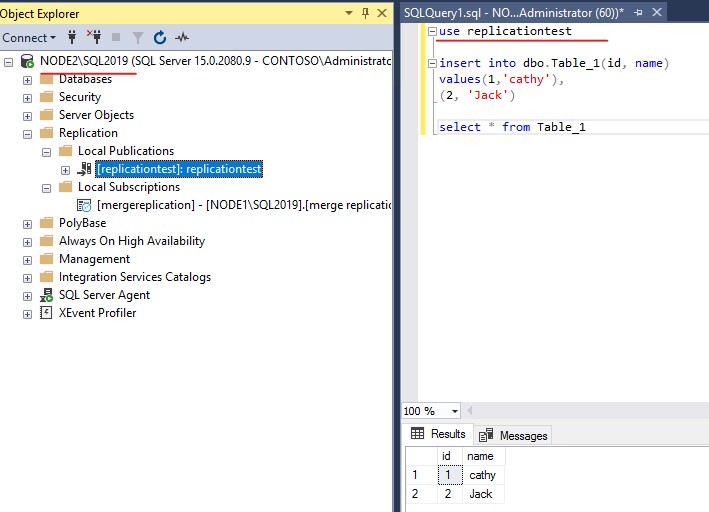Click the id column header
The width and height of the screenshot is (709, 512).
[450, 456]
